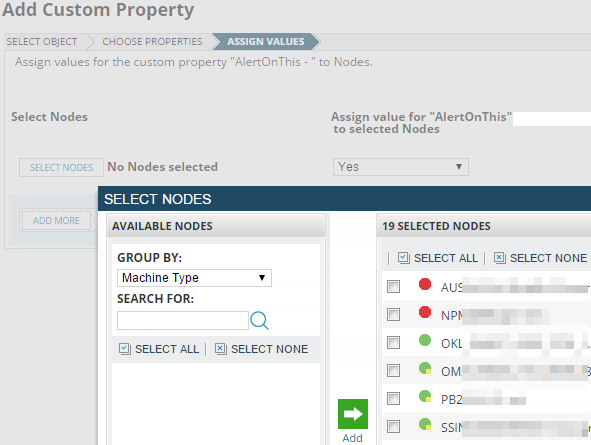
Task: Go to the Select Object step
Action: (42, 41)
